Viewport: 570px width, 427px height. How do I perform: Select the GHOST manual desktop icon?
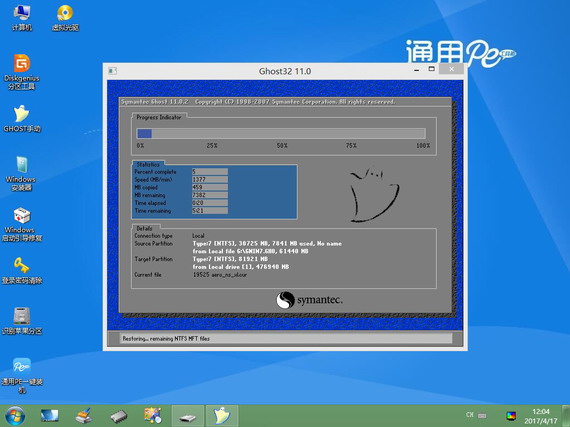pos(22,119)
